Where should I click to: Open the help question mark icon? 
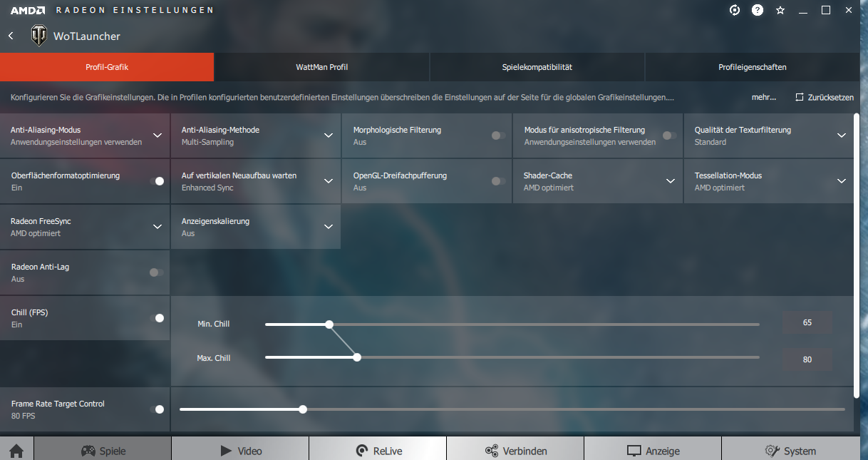pyautogui.click(x=758, y=10)
